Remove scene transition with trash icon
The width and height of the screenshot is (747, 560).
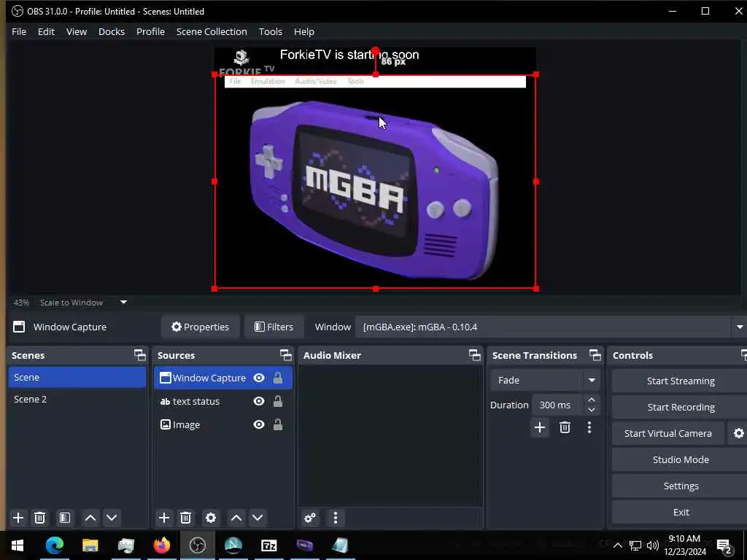point(565,427)
